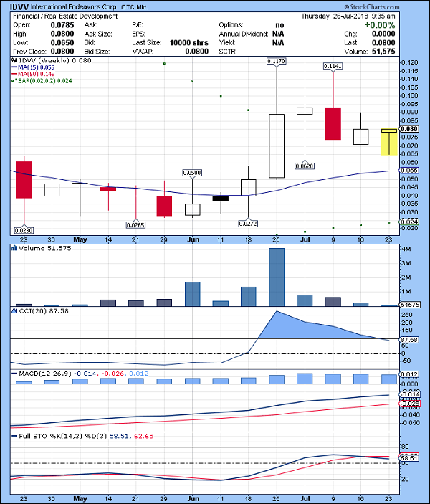Click the 0.012 MACD histogram axis tag
This screenshot has width=430, height=504.
409,374
